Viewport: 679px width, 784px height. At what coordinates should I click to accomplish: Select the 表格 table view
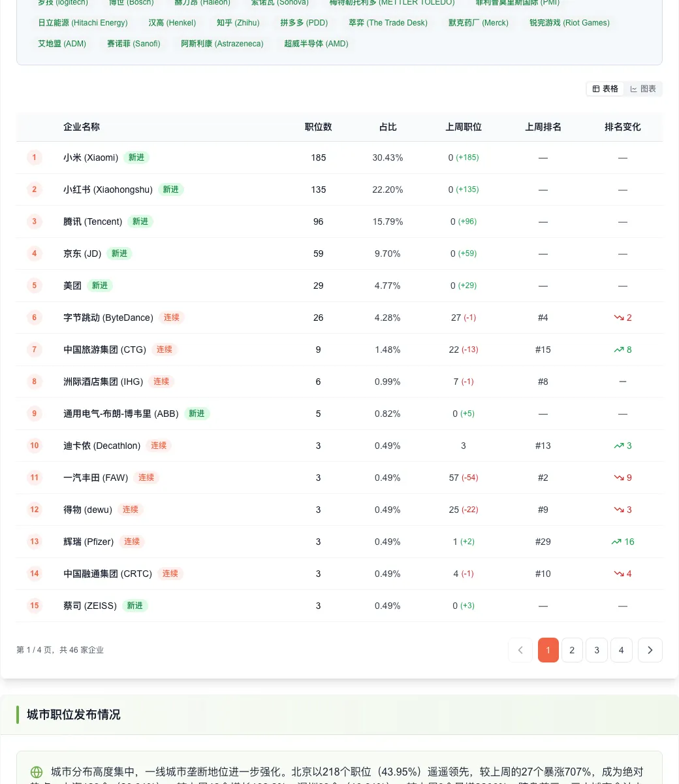tap(605, 88)
